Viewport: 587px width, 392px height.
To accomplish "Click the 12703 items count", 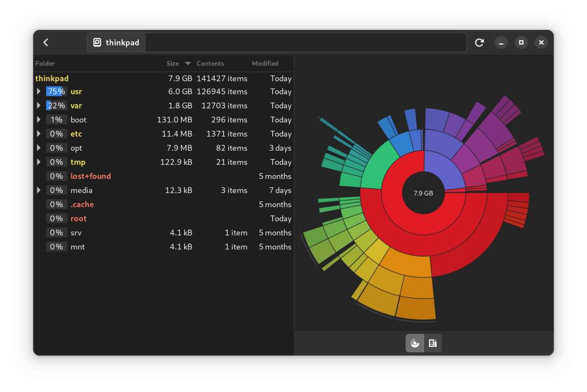I will [x=224, y=106].
